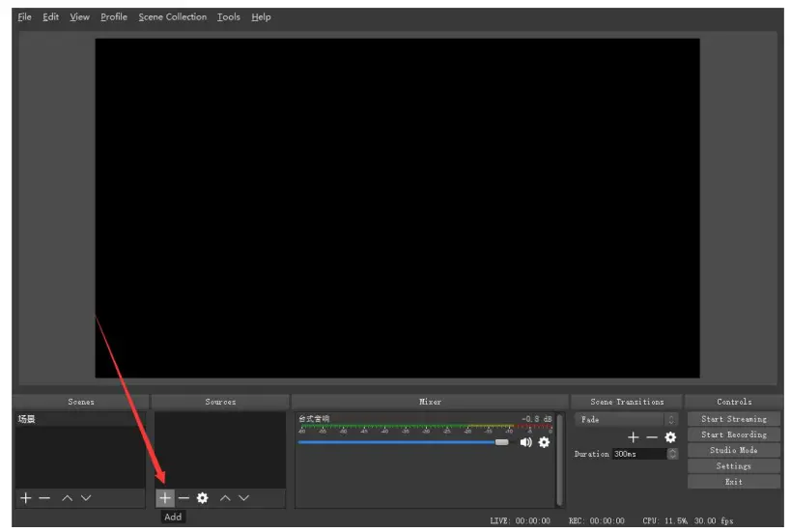Open the View menu
Screen dimensions: 791x532
(80, 17)
